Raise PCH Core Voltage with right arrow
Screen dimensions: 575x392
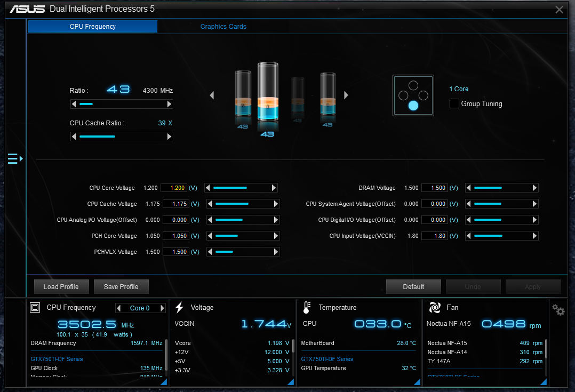click(x=276, y=236)
